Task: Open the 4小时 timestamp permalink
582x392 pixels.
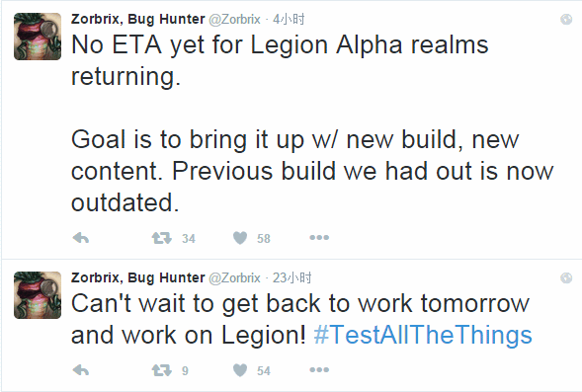Action: [289, 19]
